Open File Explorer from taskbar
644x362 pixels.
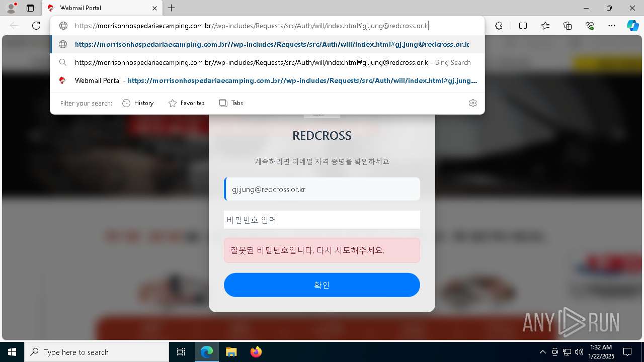231,352
